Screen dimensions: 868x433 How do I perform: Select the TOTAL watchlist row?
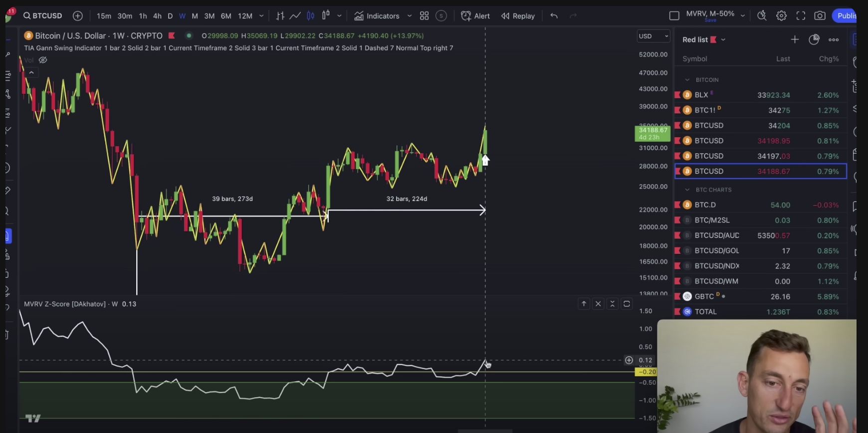click(x=760, y=312)
